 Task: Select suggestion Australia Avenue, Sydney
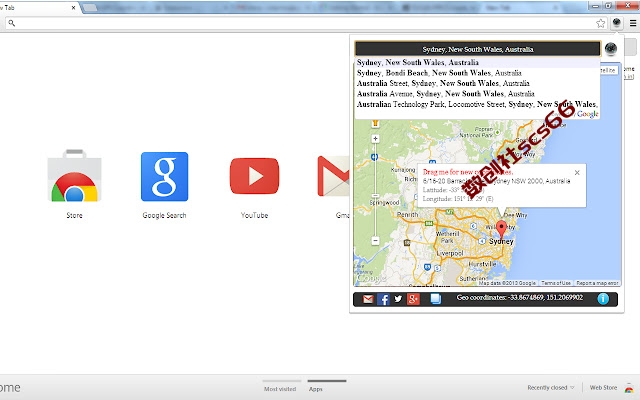pos(477,94)
